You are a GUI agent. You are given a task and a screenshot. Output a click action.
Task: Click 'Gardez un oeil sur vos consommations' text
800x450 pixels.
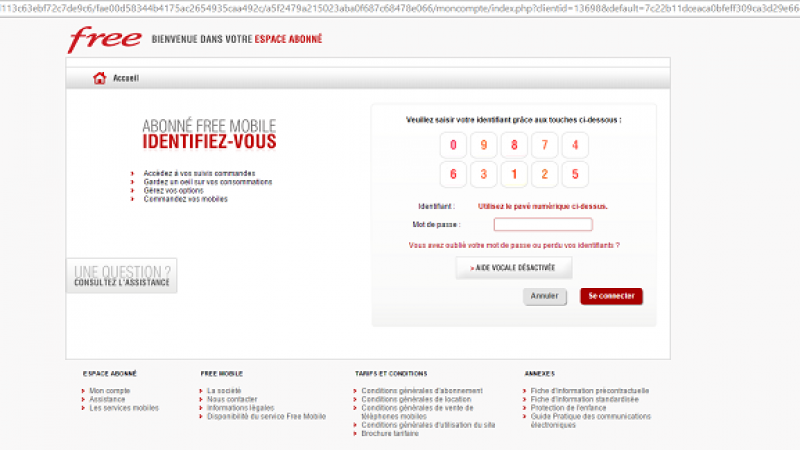[208, 182]
